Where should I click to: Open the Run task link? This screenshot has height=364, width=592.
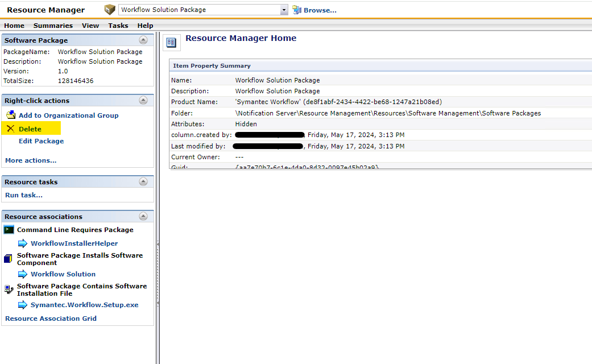24,195
